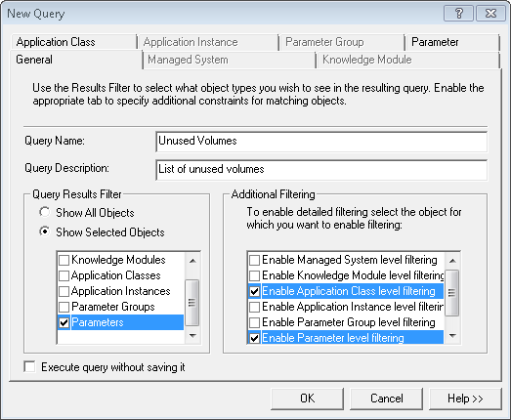Click the question mark help icon in title bar
Screen dimensions: 511x420
click(x=458, y=14)
